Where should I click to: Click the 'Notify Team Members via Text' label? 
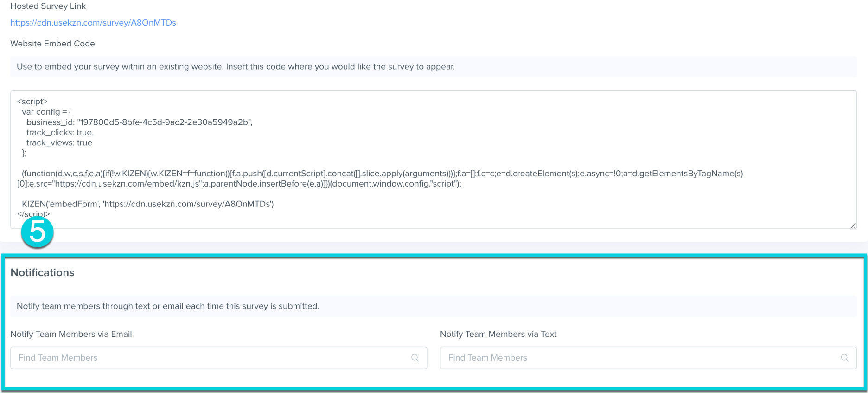point(498,334)
